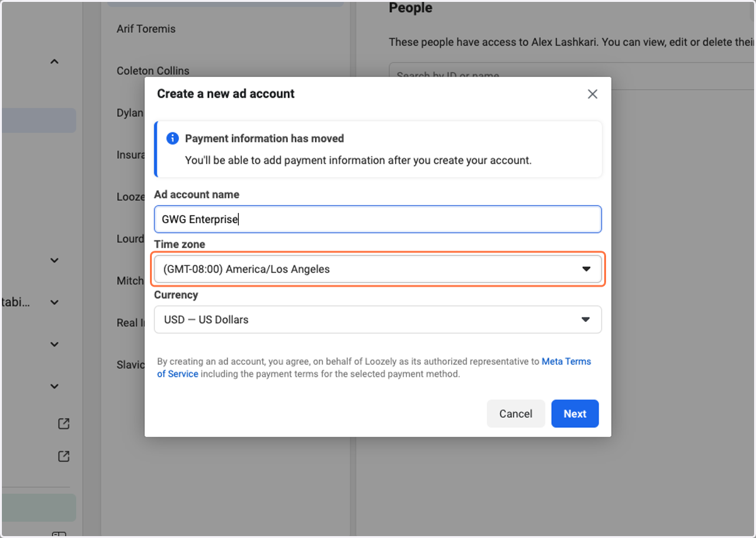The width and height of the screenshot is (756, 538).
Task: Close the Create a new ad account dialog
Action: coord(592,94)
